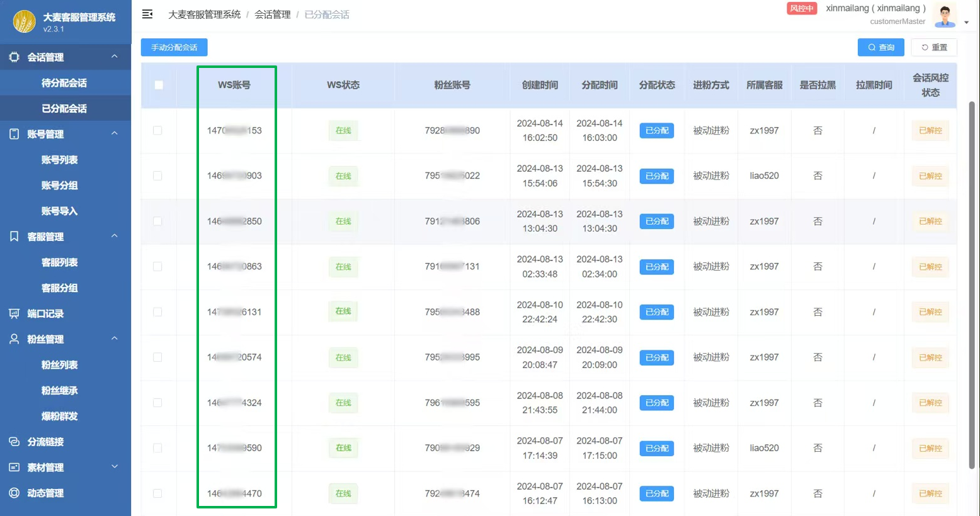Click the wheat logo icon
Image resolution: width=980 pixels, height=516 pixels.
coord(25,22)
